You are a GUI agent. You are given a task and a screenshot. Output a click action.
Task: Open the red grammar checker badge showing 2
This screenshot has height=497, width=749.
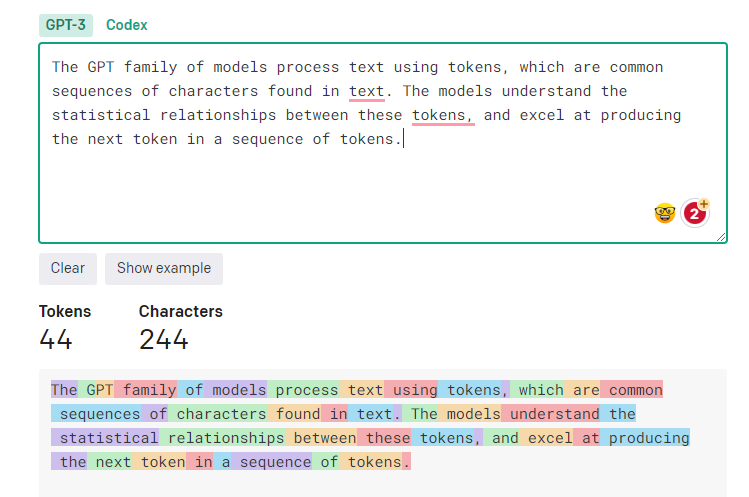(695, 213)
